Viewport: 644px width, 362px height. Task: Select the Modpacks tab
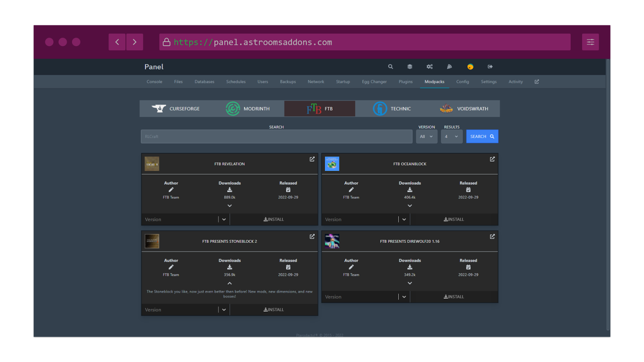pyautogui.click(x=434, y=82)
